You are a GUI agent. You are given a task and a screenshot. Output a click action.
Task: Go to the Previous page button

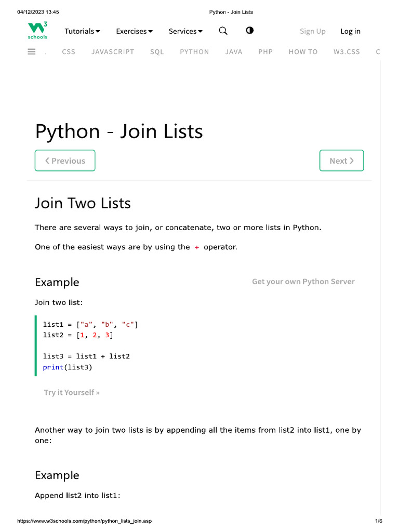(65, 161)
